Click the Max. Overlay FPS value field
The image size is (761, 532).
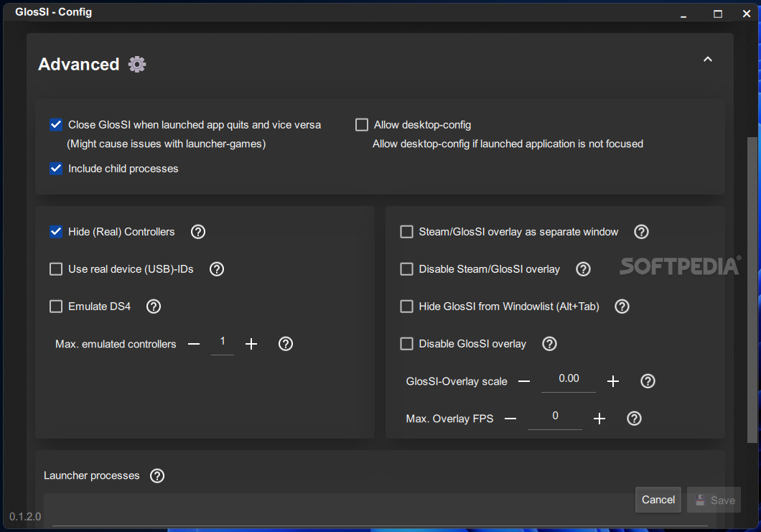click(555, 418)
